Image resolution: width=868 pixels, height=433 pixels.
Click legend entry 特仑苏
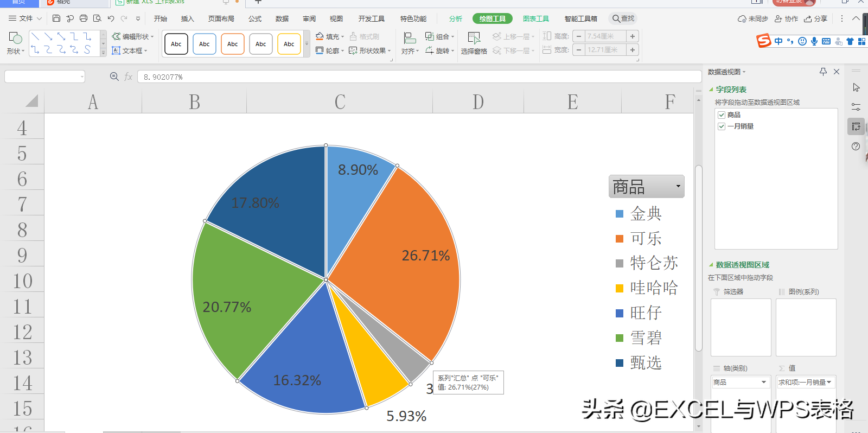point(647,263)
